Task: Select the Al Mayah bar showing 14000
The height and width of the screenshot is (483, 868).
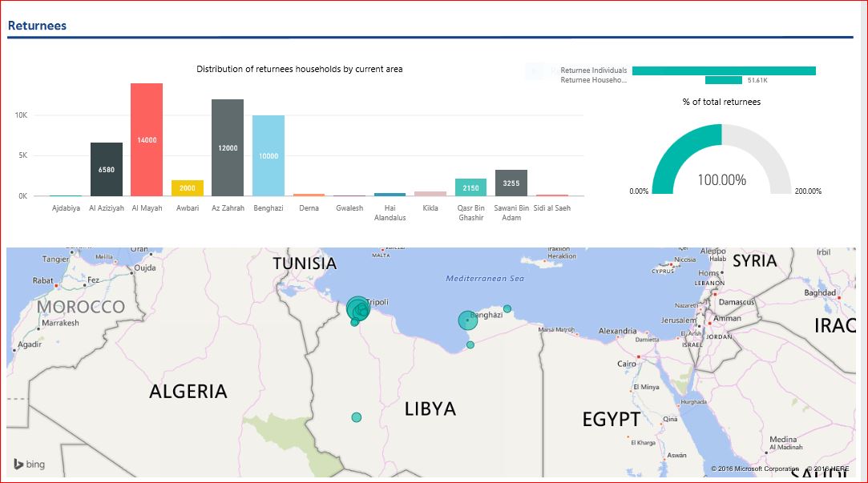Action: click(x=147, y=139)
